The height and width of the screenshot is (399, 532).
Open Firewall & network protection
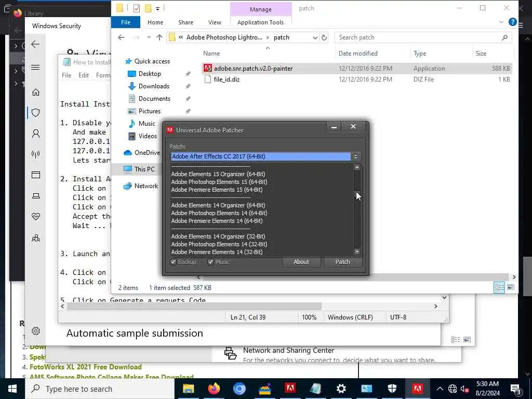(36, 154)
